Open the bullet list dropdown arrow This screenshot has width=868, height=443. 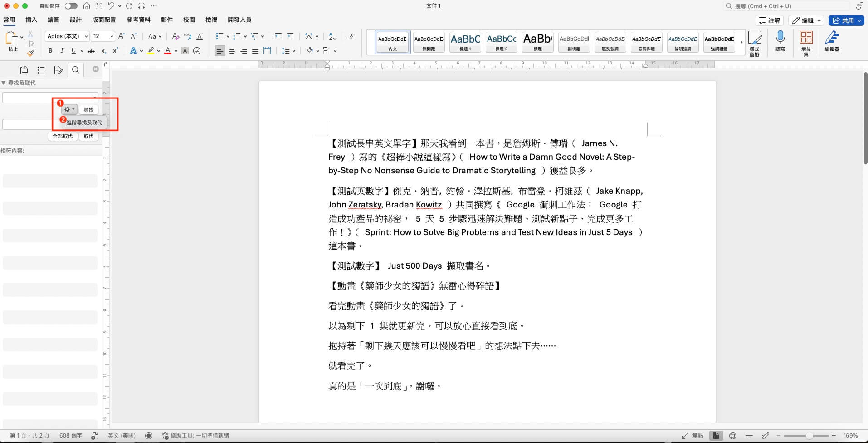click(228, 36)
